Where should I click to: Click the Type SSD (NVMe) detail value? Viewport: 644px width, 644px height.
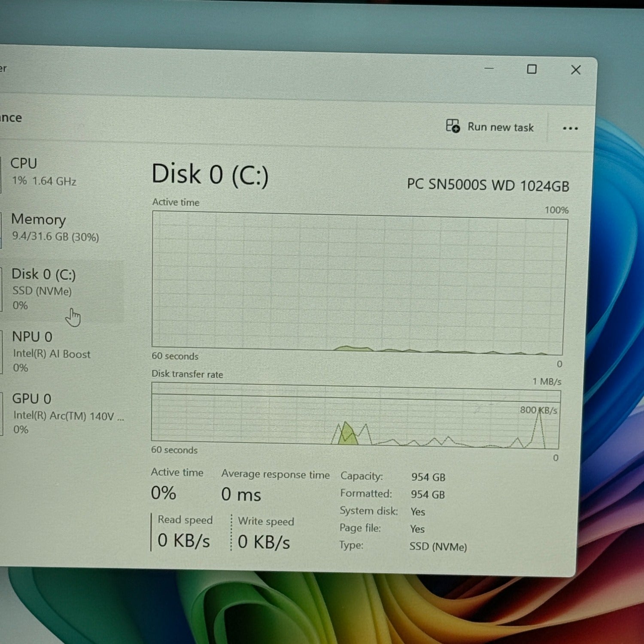pyautogui.click(x=437, y=547)
